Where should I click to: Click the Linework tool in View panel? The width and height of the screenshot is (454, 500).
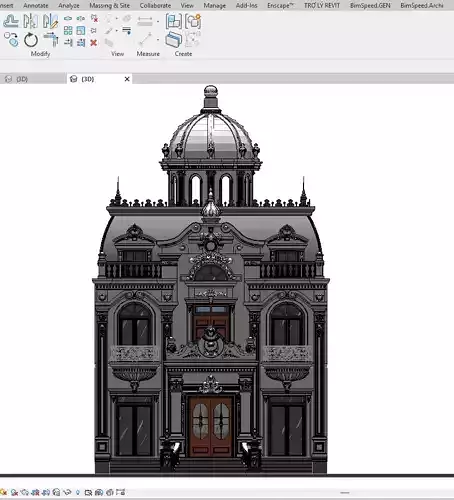click(x=127, y=31)
